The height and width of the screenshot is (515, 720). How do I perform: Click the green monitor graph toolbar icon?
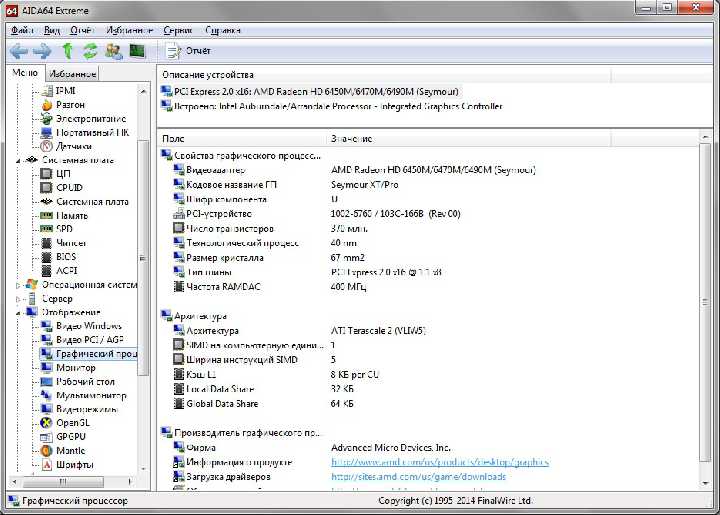tap(137, 50)
